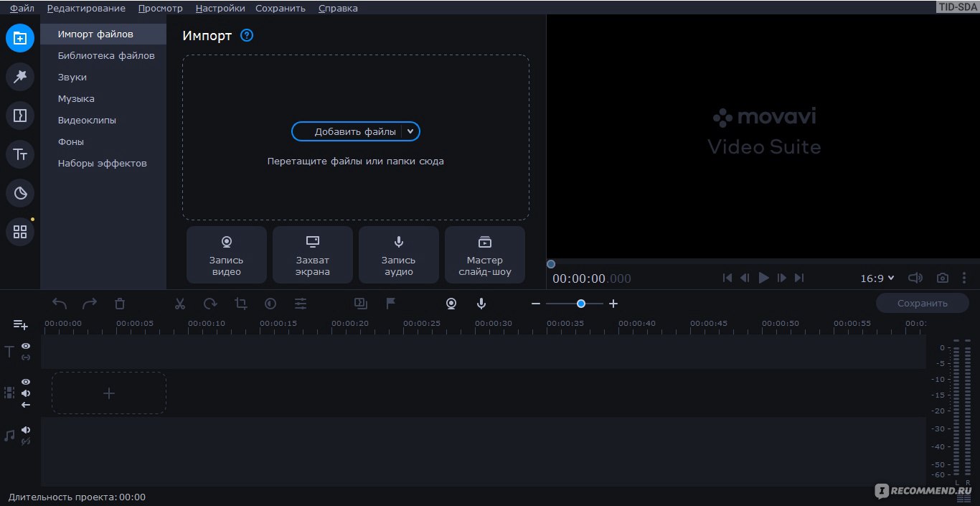Open the Transitions panel icon
This screenshot has height=506, width=980.
(20, 115)
